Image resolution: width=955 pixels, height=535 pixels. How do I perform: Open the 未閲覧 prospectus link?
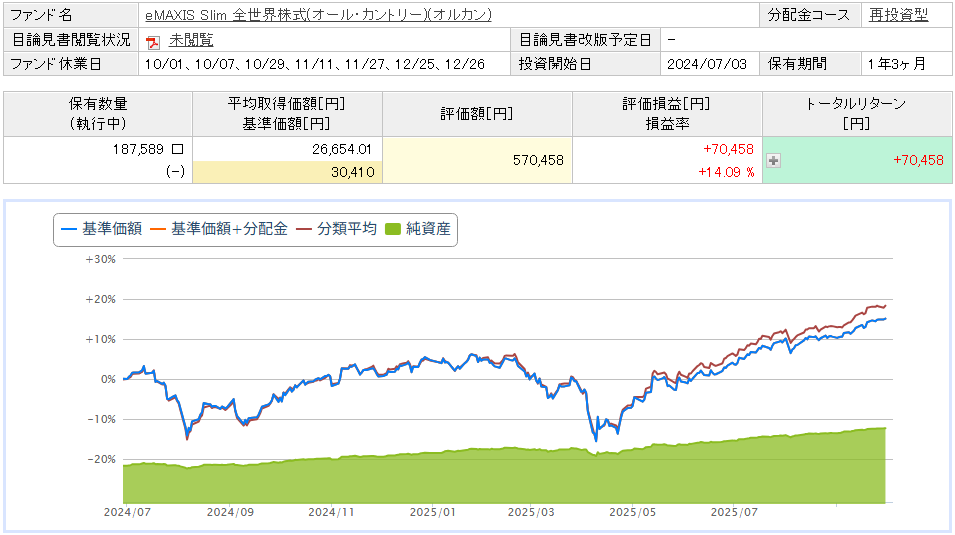coord(191,40)
